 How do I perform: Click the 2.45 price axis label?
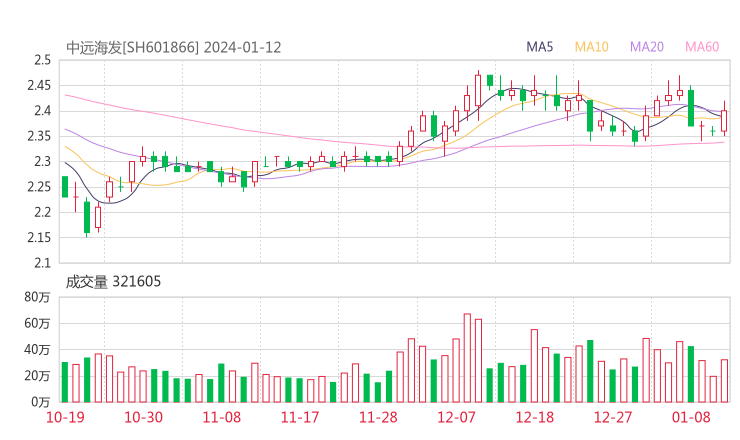point(39,86)
